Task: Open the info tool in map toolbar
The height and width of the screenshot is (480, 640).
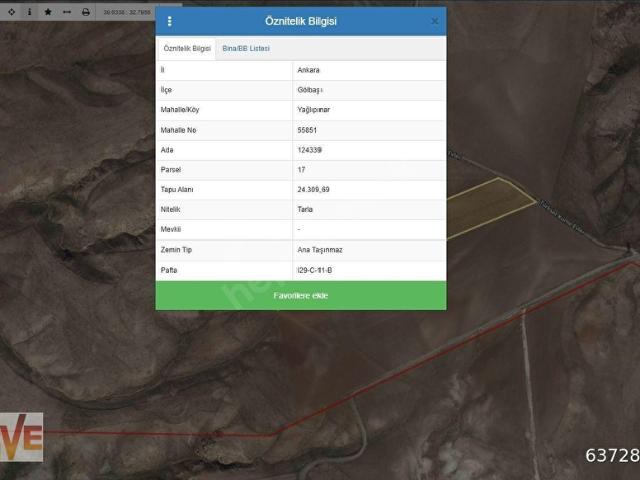Action: click(x=29, y=12)
